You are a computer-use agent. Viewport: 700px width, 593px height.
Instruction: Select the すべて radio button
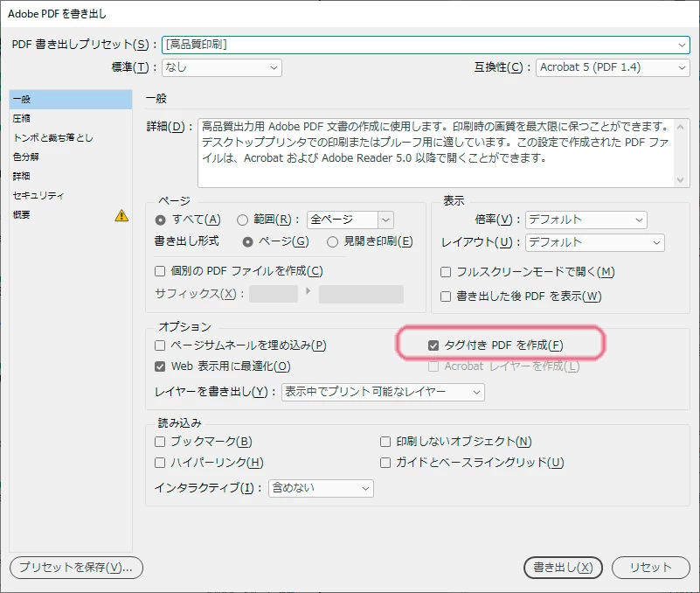coord(160,220)
